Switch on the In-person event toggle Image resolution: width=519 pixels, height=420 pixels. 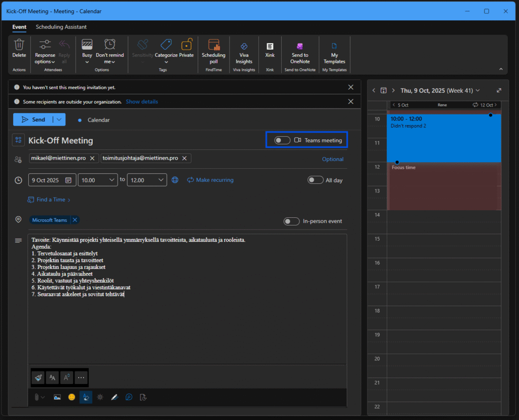291,221
